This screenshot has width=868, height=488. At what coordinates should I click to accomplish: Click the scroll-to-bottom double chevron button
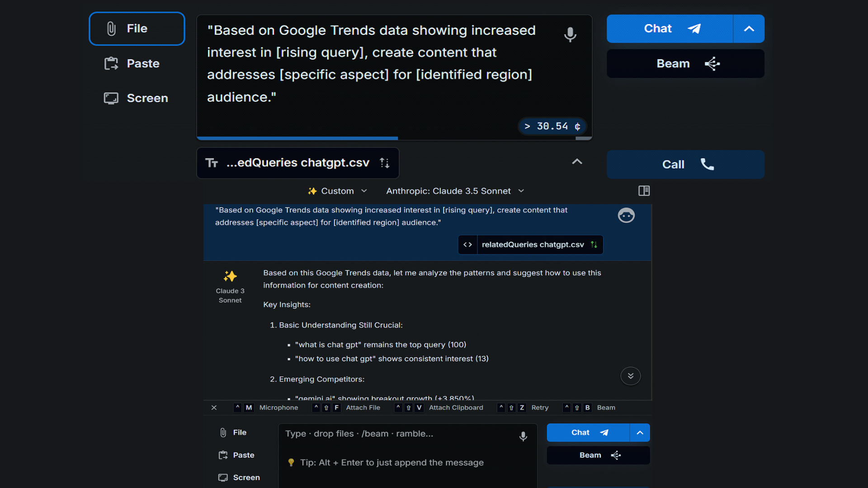click(630, 376)
